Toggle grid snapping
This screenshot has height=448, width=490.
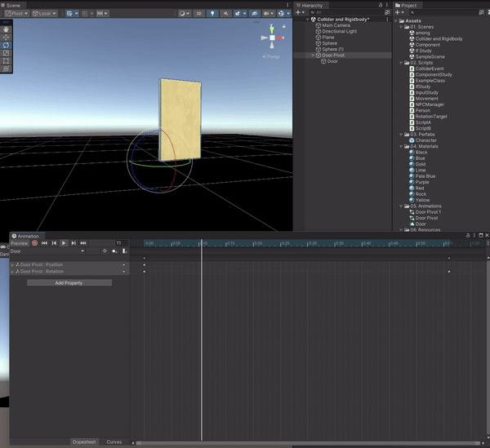(x=85, y=13)
